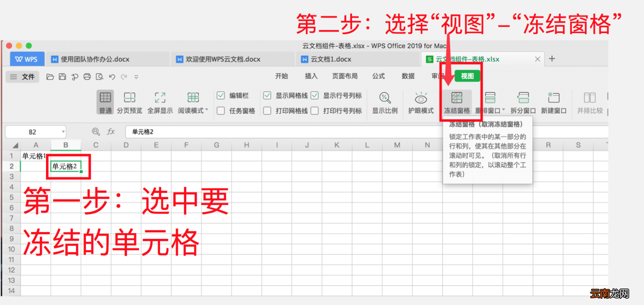The image size is (644, 305).
Task: Click the zoom magnifier beside fx
Action: coord(96,132)
